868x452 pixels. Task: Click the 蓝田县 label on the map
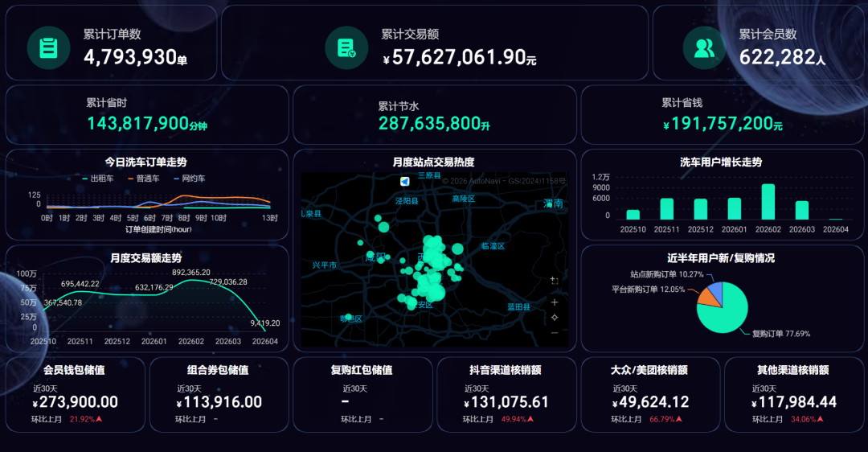(x=518, y=307)
